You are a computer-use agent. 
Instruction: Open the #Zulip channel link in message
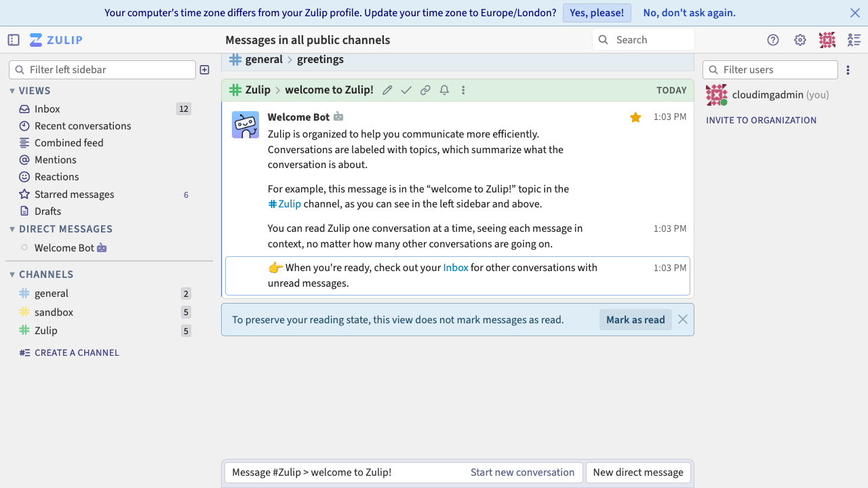pyautogui.click(x=284, y=204)
